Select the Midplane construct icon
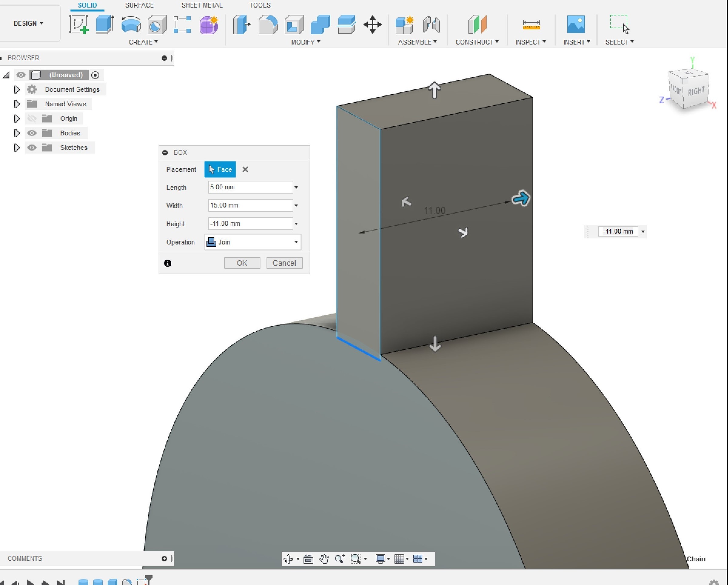 pos(477,24)
